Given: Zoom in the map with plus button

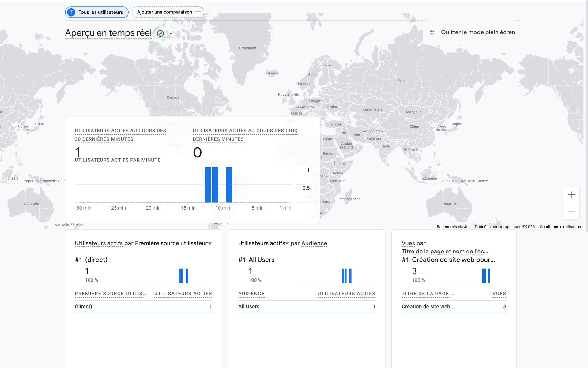Looking at the screenshot, I should click(571, 195).
